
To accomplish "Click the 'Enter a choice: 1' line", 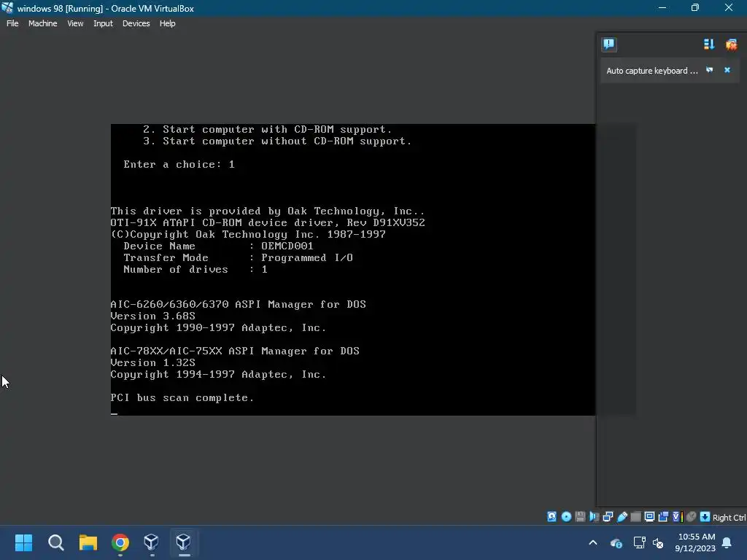I will coord(179,164).
